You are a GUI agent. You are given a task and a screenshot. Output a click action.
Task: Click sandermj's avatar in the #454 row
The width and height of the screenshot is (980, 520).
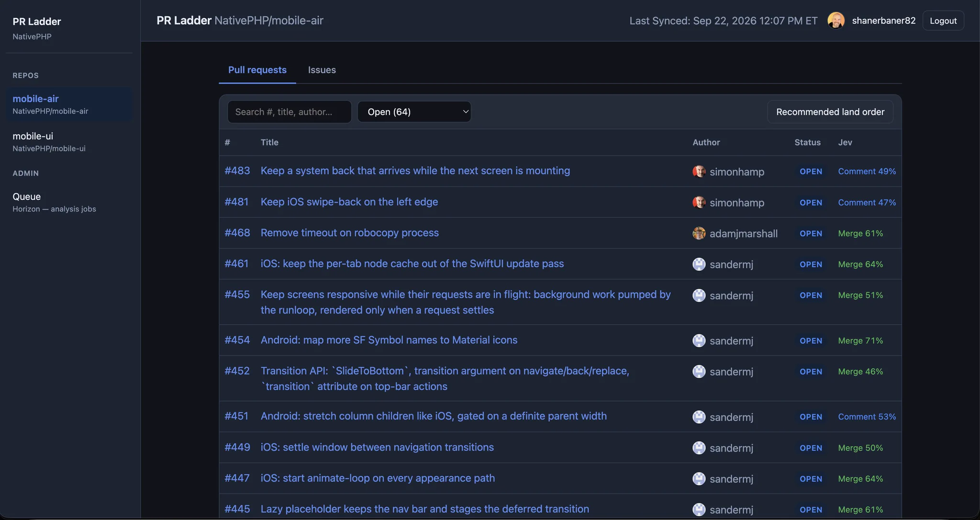699,340
